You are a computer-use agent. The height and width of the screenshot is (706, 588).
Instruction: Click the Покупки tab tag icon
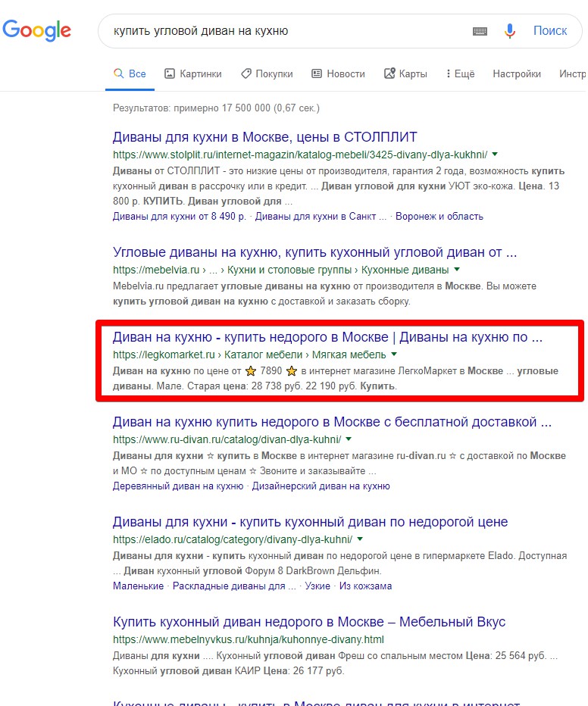point(246,73)
